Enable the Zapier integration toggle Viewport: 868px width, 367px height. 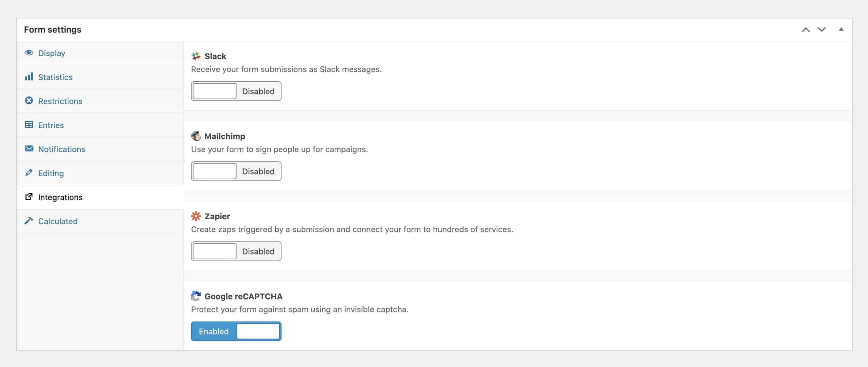click(x=236, y=251)
